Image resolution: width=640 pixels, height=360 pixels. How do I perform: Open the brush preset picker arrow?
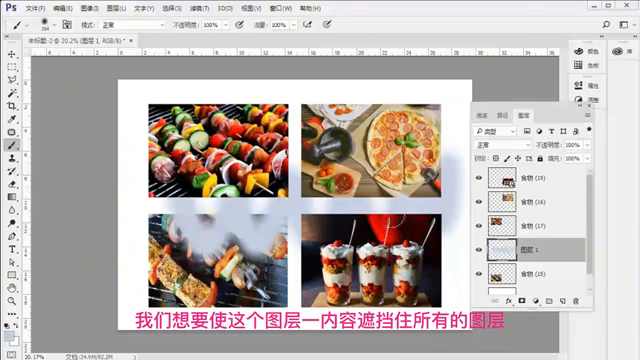[x=54, y=25]
